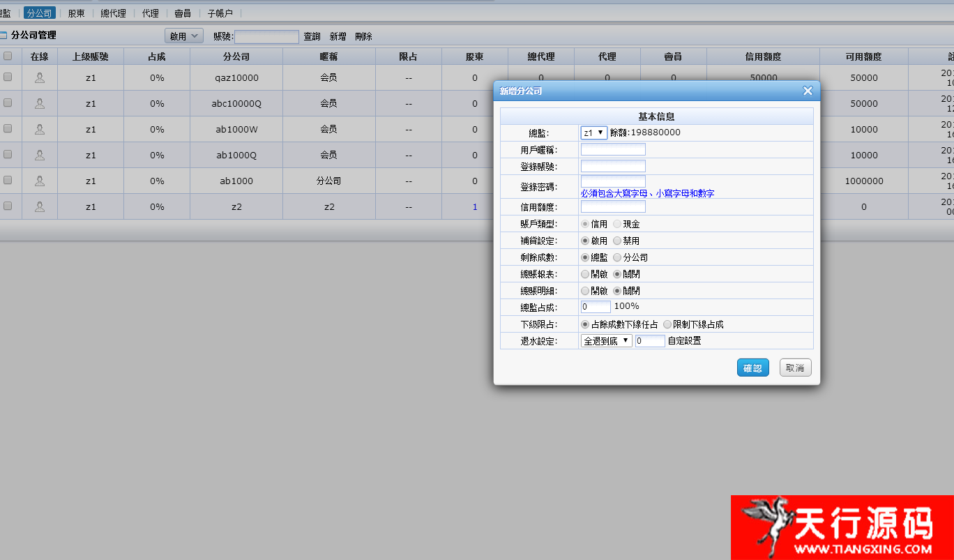The height and width of the screenshot is (560, 954).
Task: Click the 確認 button
Action: click(x=752, y=368)
